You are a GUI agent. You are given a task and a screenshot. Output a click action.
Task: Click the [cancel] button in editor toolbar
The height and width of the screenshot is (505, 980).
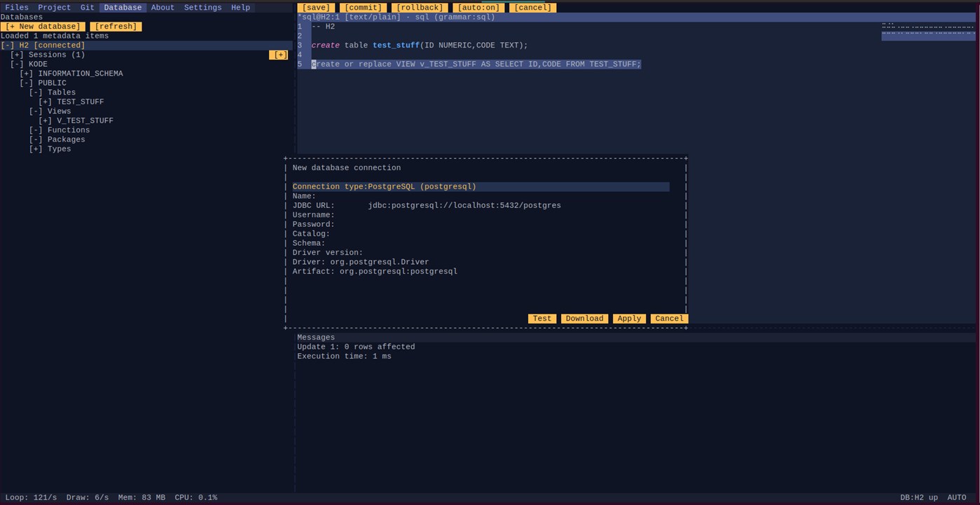[532, 8]
